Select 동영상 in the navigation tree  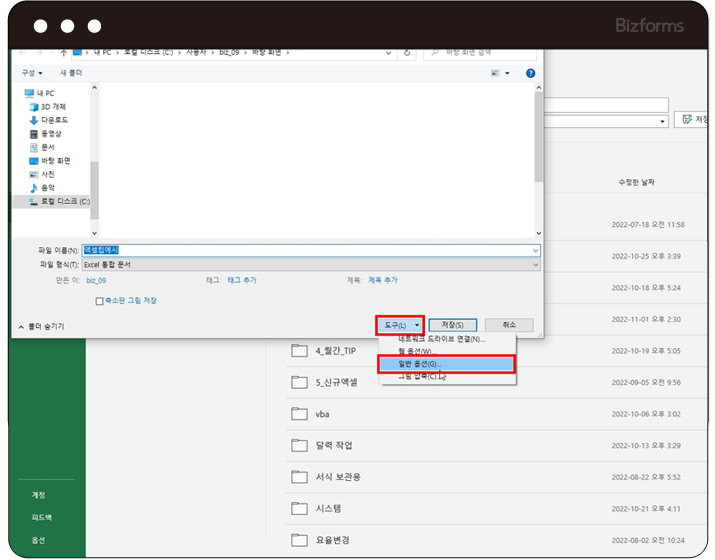46,134
